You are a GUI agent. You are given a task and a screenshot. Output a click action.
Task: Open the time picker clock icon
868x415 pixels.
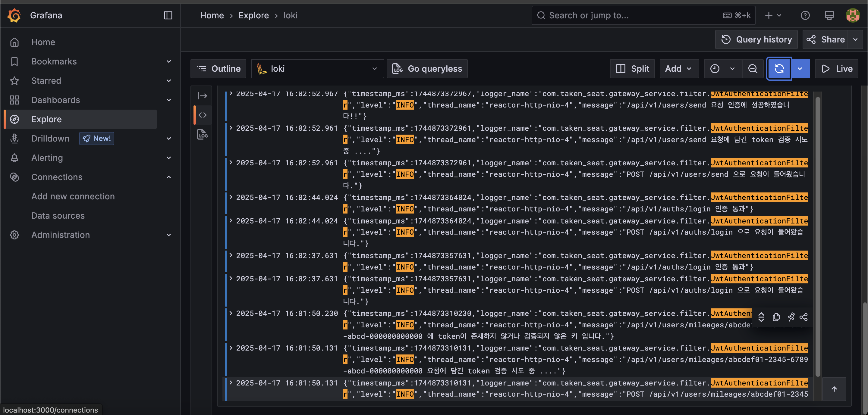[715, 69]
